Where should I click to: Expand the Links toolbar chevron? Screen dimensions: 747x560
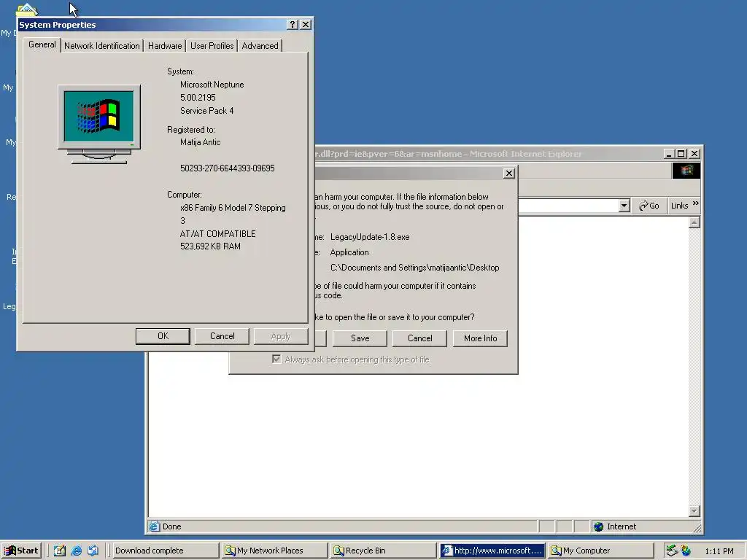695,203
